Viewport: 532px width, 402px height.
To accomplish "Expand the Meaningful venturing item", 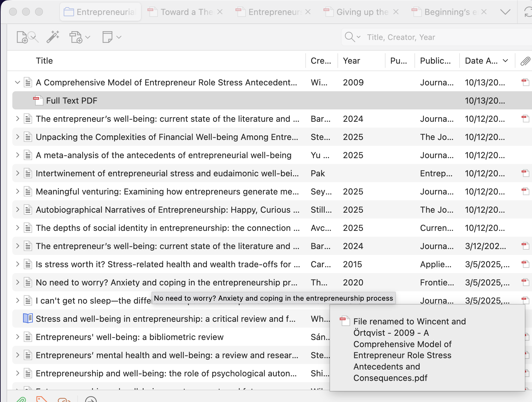I will pos(18,192).
